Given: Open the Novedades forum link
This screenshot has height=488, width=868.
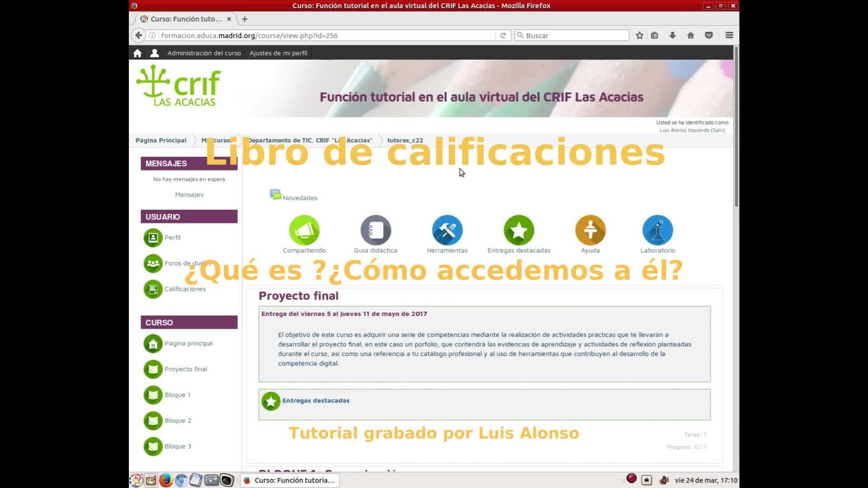Looking at the screenshot, I should point(299,198).
